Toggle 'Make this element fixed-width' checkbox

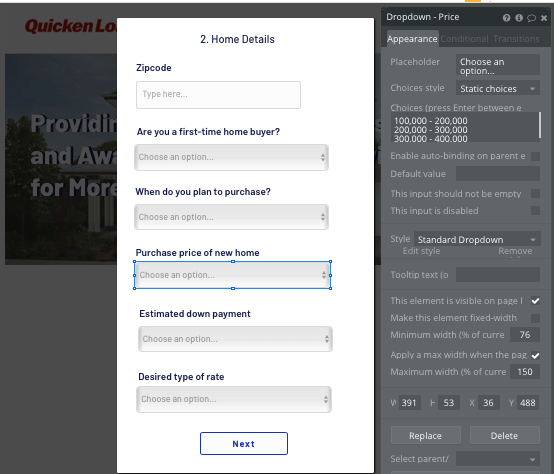[x=535, y=318]
